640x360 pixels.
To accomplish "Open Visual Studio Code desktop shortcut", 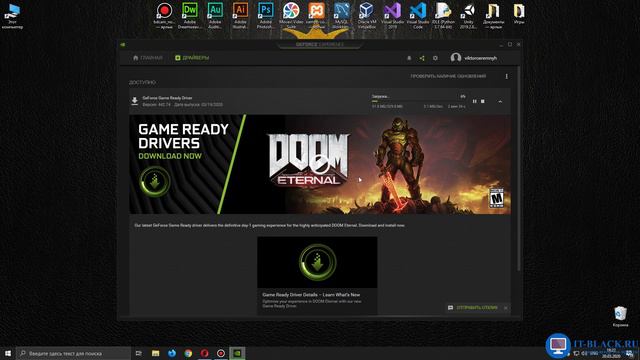I will (x=418, y=16).
